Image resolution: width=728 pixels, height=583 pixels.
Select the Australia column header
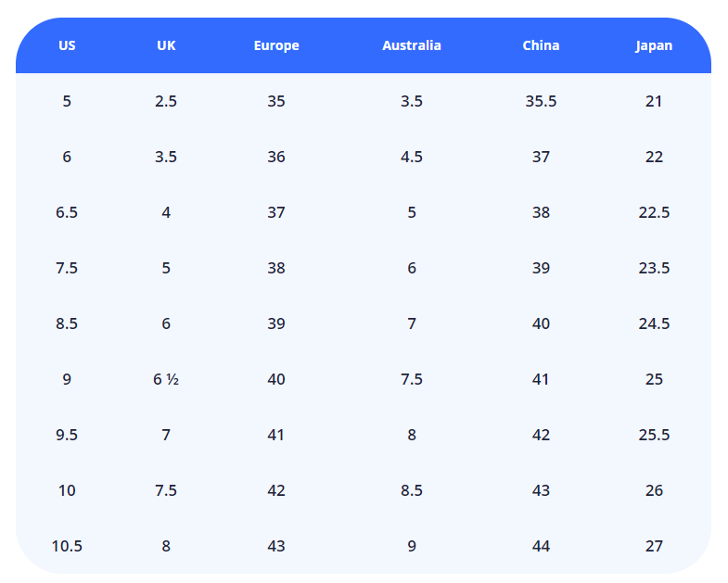click(x=412, y=45)
